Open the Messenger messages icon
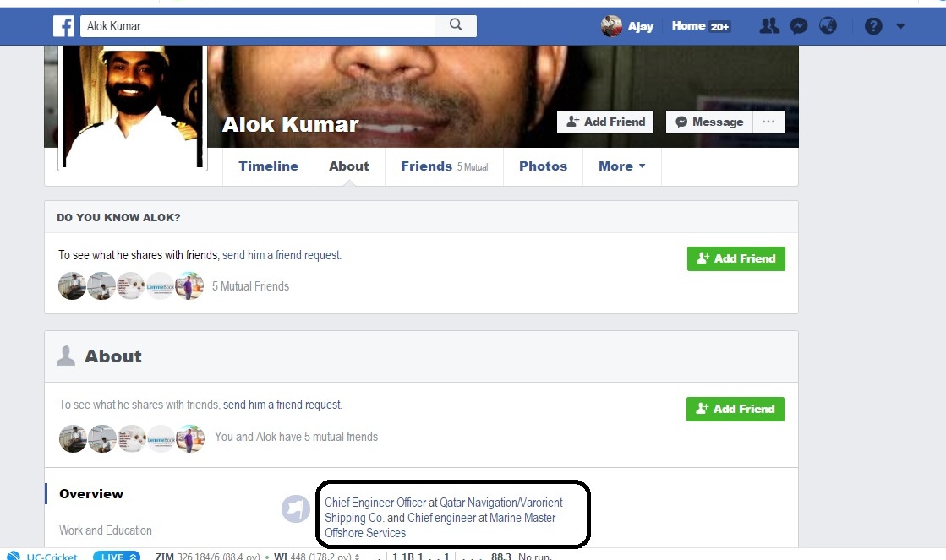The width and height of the screenshot is (946, 560). click(799, 26)
